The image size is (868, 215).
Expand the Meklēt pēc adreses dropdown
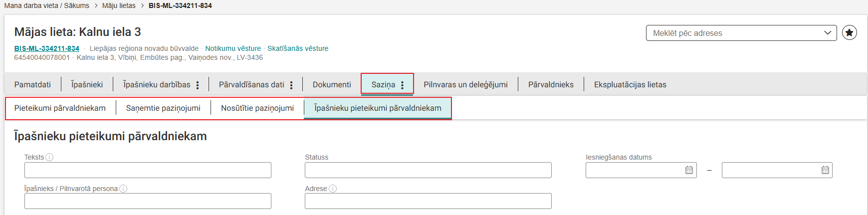pyautogui.click(x=828, y=33)
